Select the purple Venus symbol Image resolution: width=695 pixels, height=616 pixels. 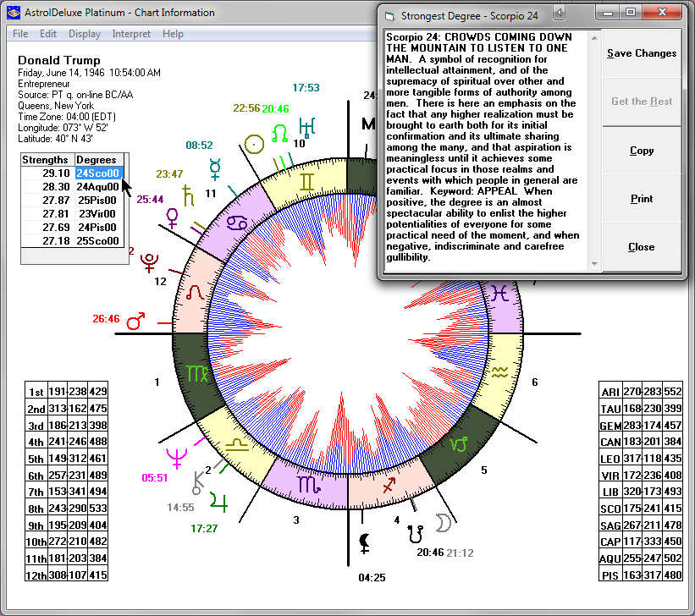click(173, 220)
